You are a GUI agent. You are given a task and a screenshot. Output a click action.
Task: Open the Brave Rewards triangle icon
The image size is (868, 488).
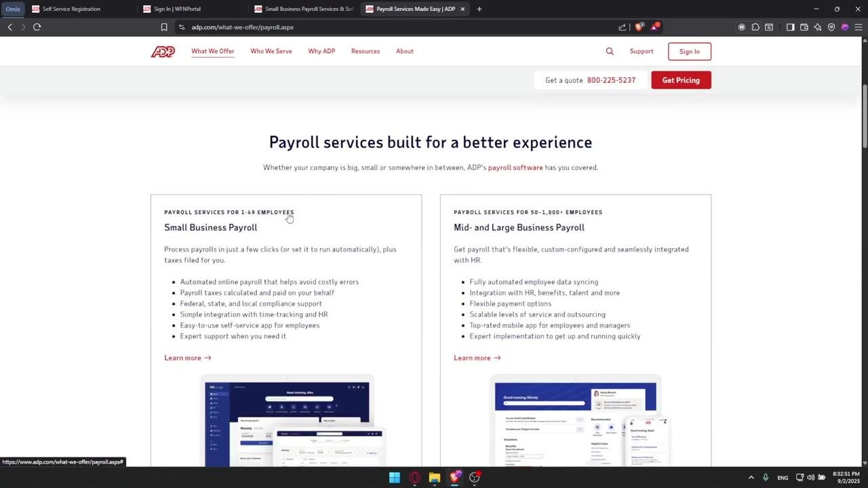655,27
